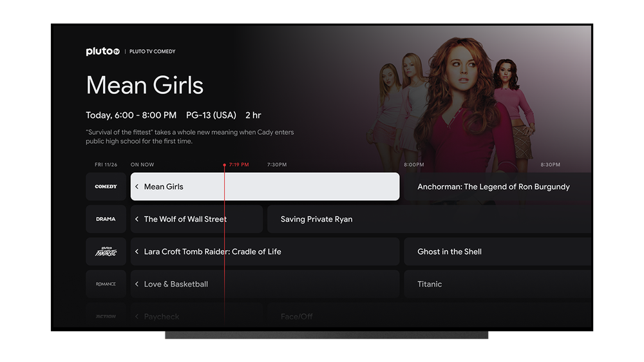Pick Titanic on the Romance channel
The height and width of the screenshot is (362, 644).
(x=430, y=284)
